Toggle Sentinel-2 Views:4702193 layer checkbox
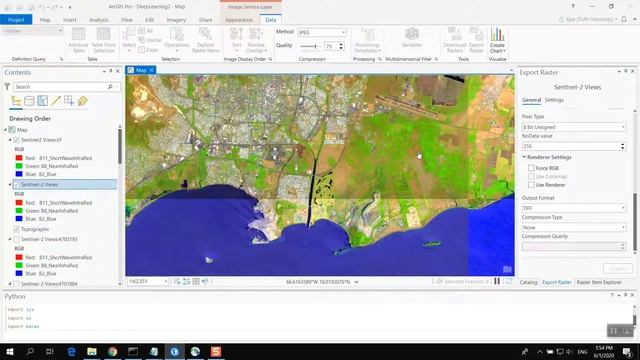The image size is (640, 360). (x=16, y=239)
